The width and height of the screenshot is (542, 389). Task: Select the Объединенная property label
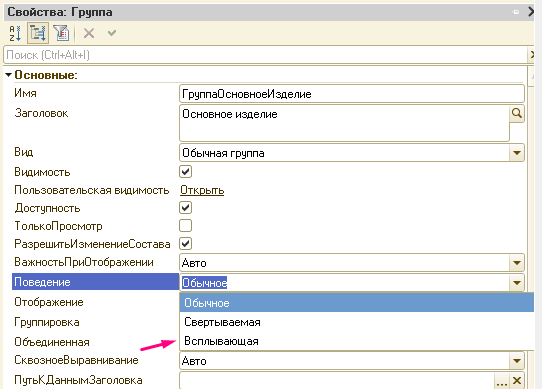click(x=52, y=342)
